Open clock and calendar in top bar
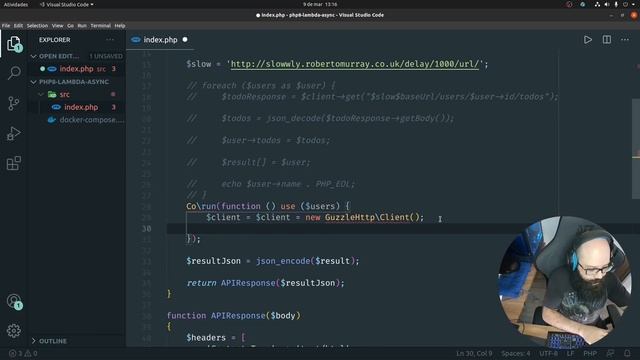Screen dimensions: 640x360 [x=320, y=4]
